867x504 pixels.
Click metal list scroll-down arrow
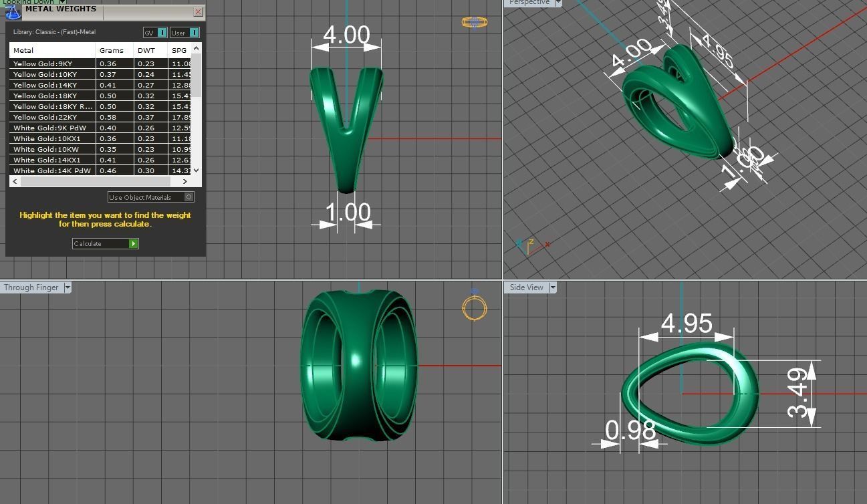(x=197, y=170)
